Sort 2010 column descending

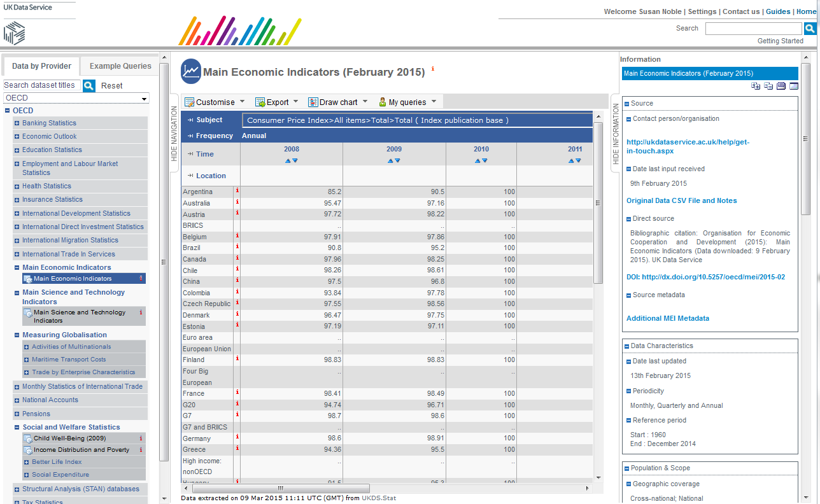(x=484, y=161)
